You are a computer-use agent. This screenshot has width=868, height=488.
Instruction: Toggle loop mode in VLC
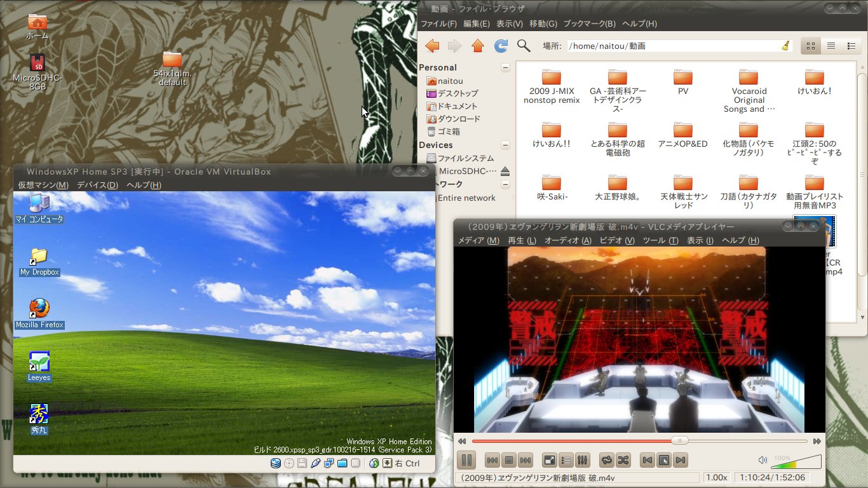pyautogui.click(x=607, y=460)
